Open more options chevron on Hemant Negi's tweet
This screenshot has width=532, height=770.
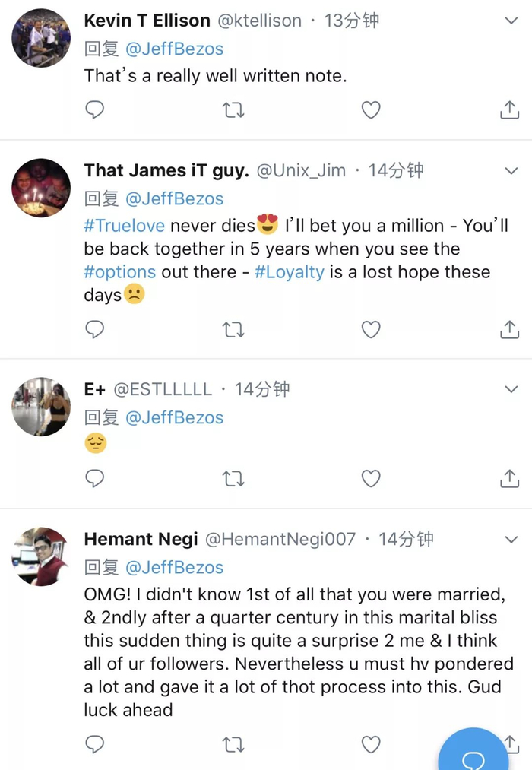point(511,540)
